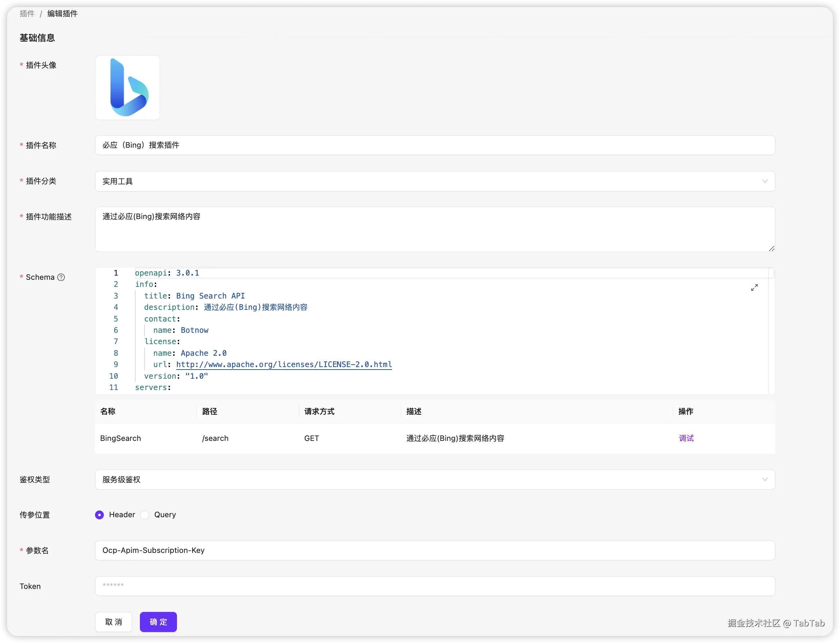Click the 编辑插件 breadcrumb item
840x643 pixels.
(x=62, y=14)
